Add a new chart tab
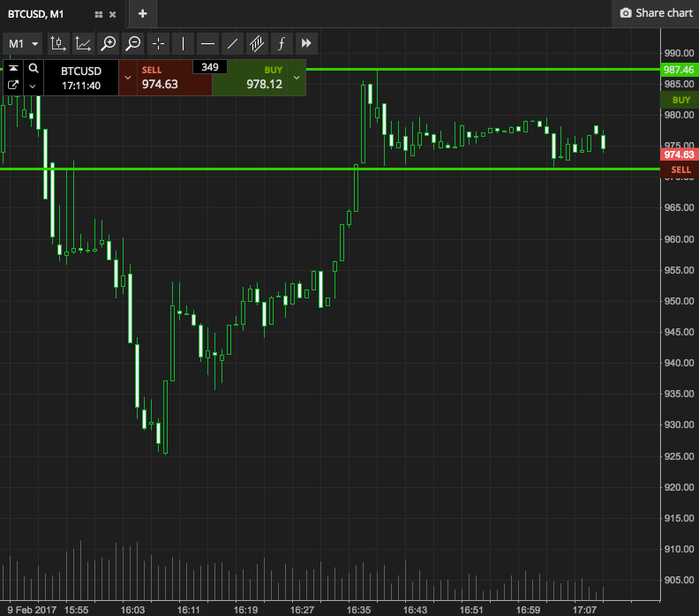Image resolution: width=699 pixels, height=616 pixels. [142, 13]
